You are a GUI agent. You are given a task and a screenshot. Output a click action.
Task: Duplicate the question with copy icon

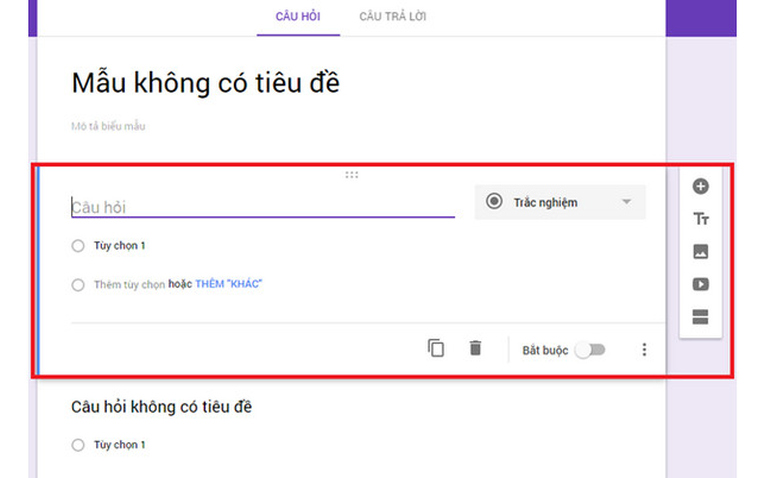pos(436,348)
